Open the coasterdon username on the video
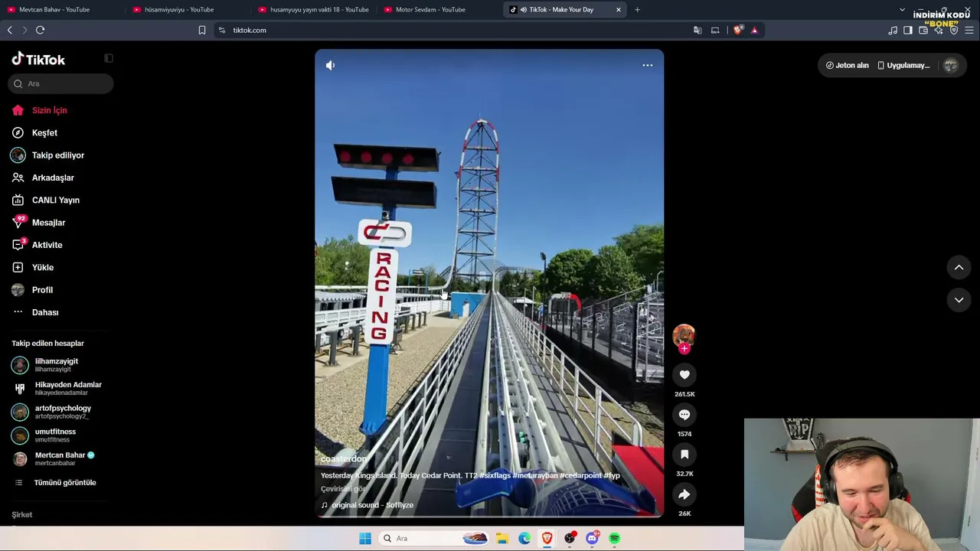This screenshot has height=551, width=980. coord(343,459)
